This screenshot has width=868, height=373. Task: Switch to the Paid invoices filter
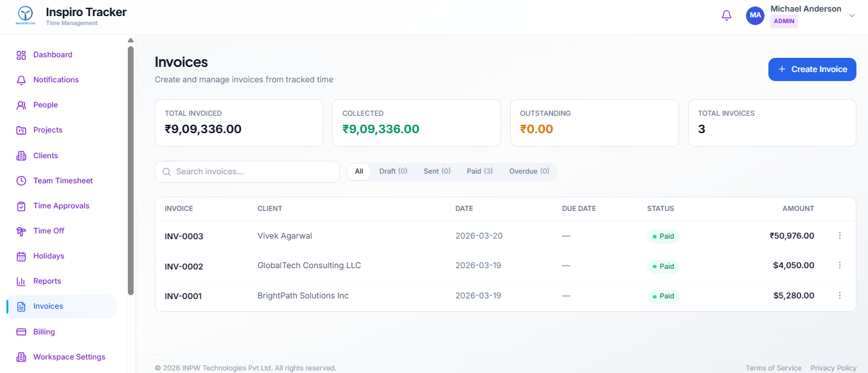[x=479, y=171]
